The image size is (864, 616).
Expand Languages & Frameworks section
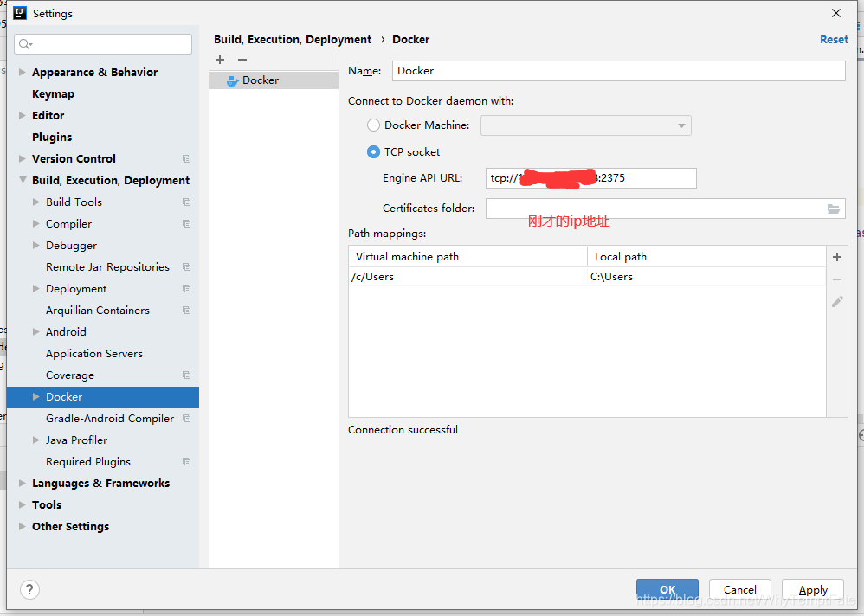tap(22, 484)
